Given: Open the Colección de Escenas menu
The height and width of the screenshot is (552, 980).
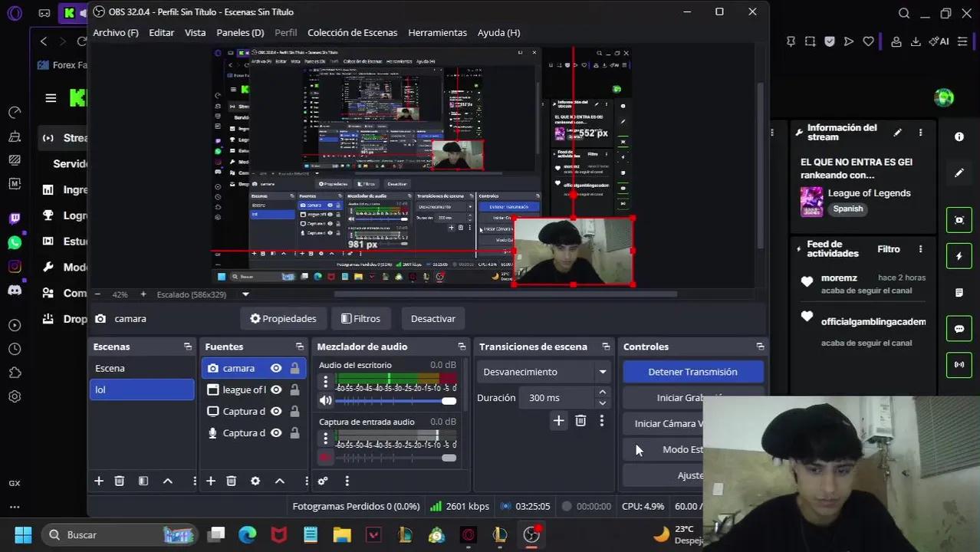Looking at the screenshot, I should click(352, 32).
